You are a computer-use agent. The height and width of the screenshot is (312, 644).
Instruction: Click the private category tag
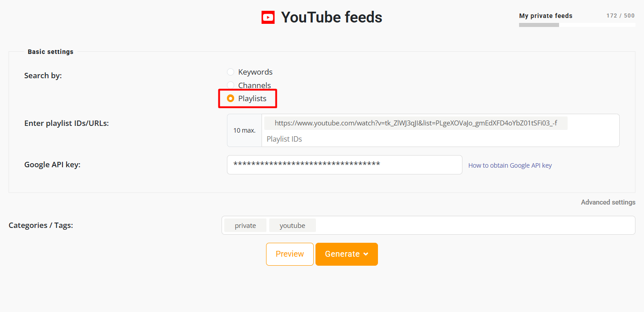(x=245, y=226)
